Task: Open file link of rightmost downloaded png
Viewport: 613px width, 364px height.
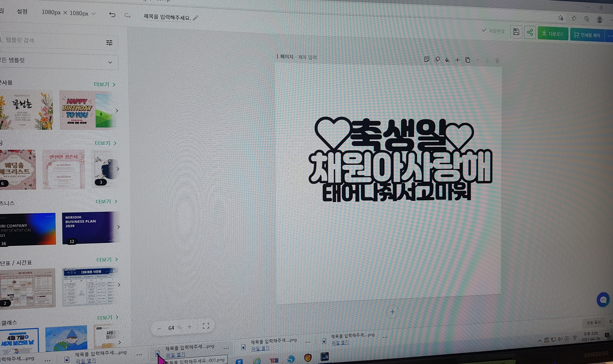Action: [340, 342]
